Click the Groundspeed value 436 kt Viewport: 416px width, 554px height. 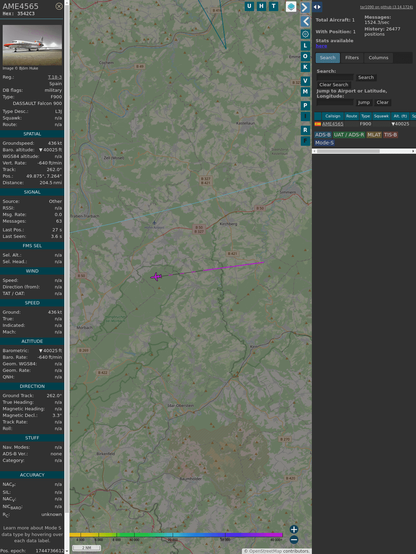tap(55, 143)
